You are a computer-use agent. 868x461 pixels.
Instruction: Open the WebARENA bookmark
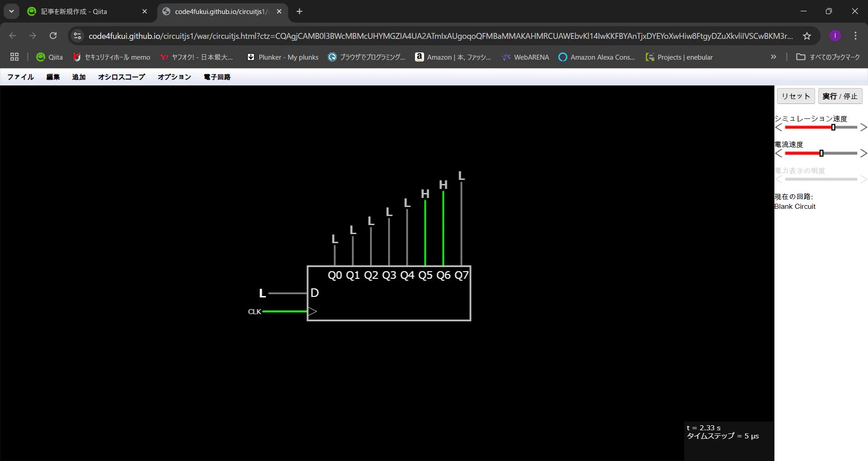526,57
